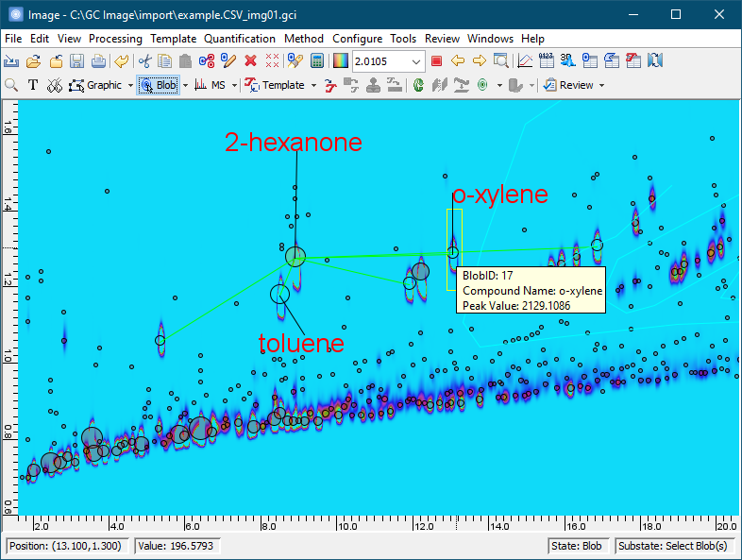This screenshot has height=560, width=742.
Task: Click the red stop square icon
Action: 436,61
